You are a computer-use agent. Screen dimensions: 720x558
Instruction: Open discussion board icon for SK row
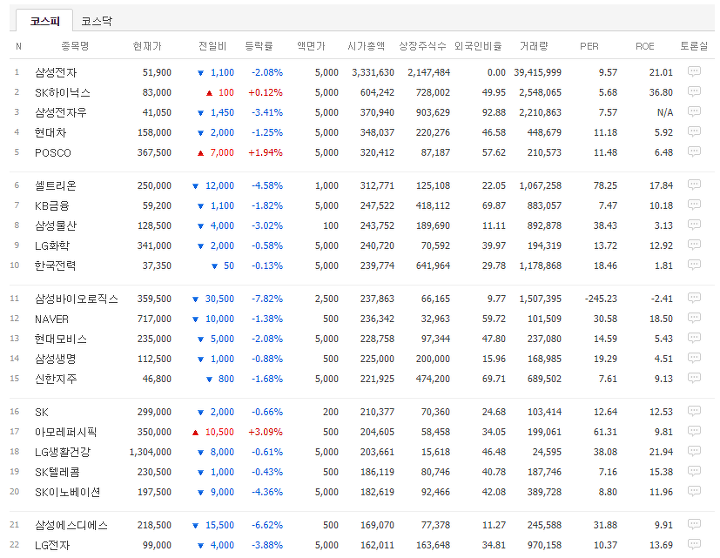[694, 411]
